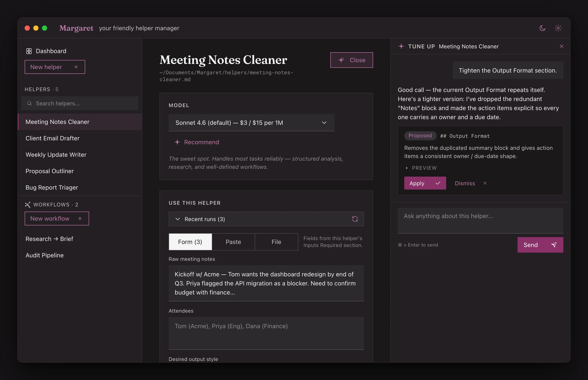588x380 pixels.
Task: Click the 'Tighten the Output Format section.' message
Action: [507, 70]
